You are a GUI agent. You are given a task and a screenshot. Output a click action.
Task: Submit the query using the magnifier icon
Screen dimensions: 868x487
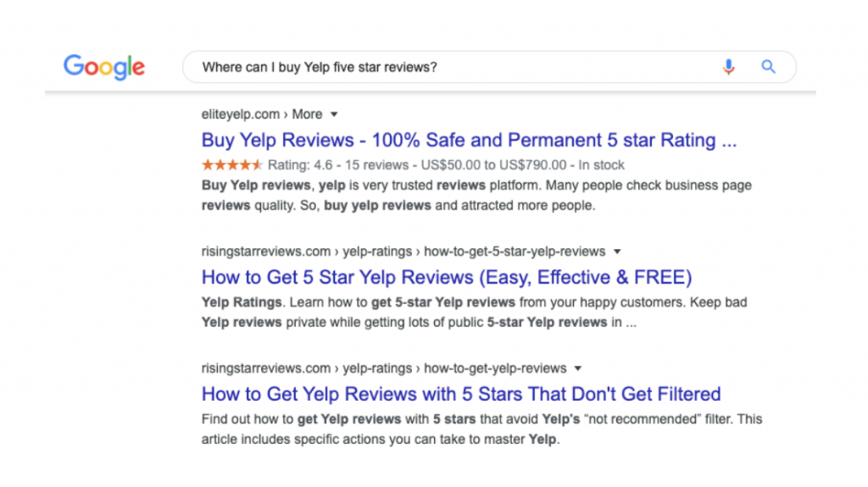pos(768,67)
